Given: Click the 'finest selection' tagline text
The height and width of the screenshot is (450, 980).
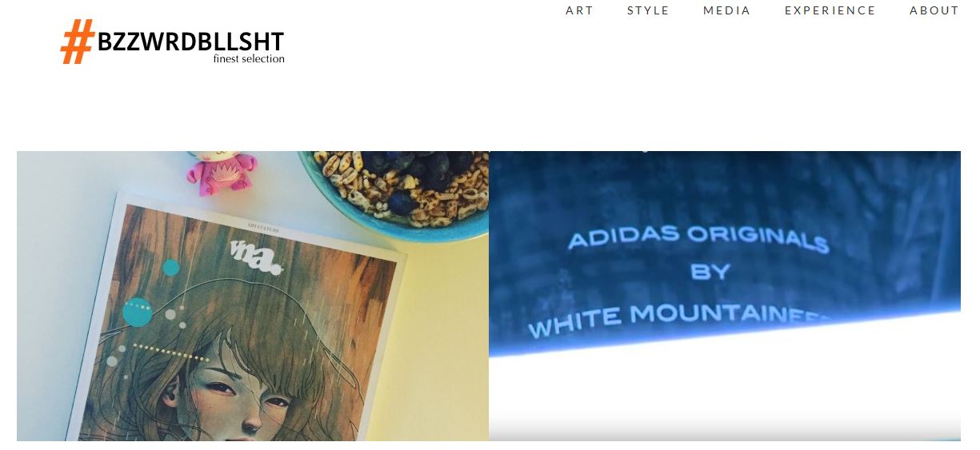Looking at the screenshot, I should [249, 59].
